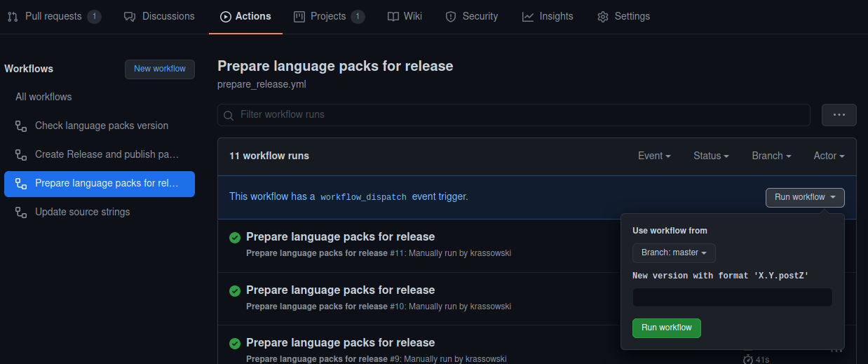Select Check language packs version workflow
Viewport: 868px width, 364px height.
[100, 126]
